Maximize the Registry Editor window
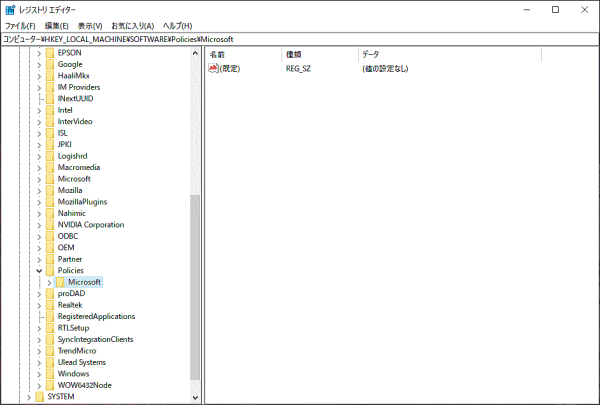 [555, 10]
